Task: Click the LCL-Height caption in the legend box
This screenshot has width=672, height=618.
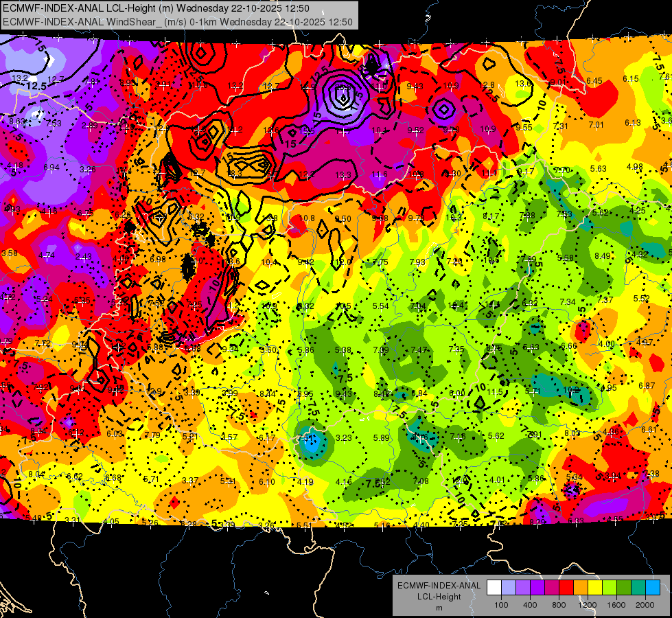Action: point(439,597)
